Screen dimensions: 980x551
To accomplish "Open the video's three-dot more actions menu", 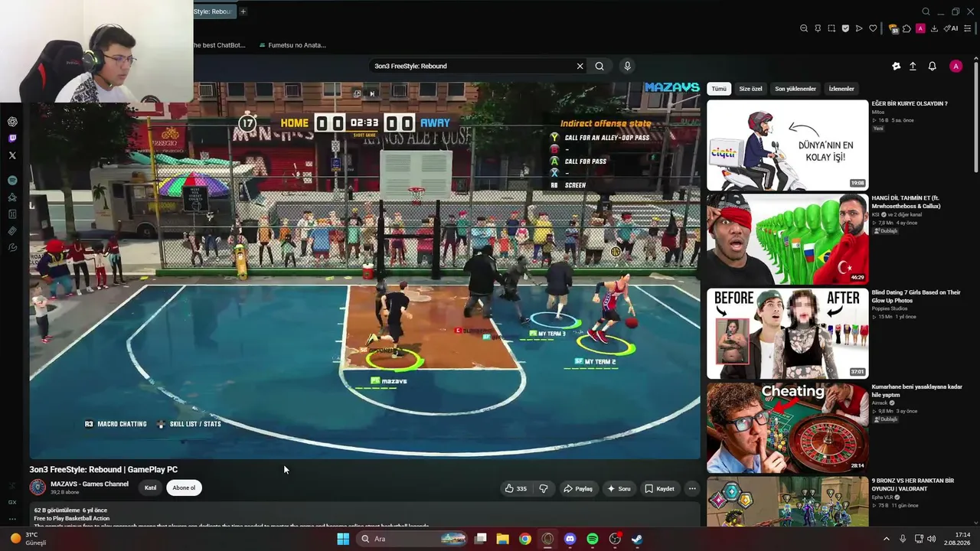I will coord(692,488).
